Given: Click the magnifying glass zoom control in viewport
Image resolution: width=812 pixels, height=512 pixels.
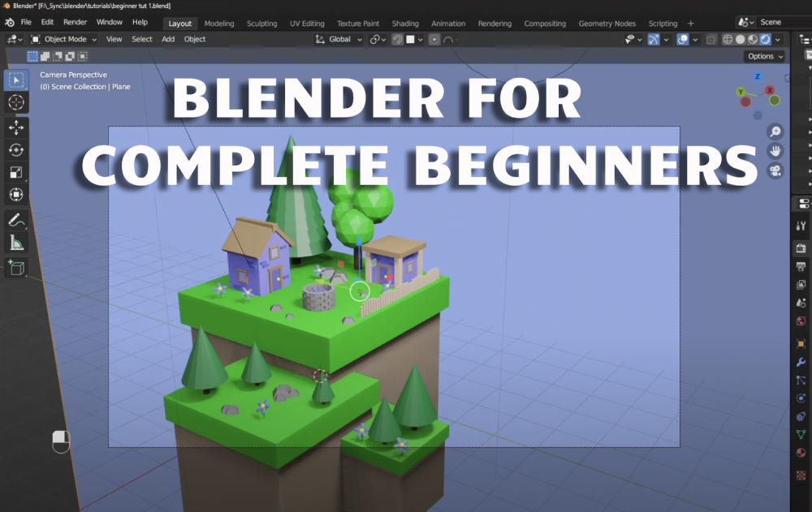Looking at the screenshot, I should [775, 131].
